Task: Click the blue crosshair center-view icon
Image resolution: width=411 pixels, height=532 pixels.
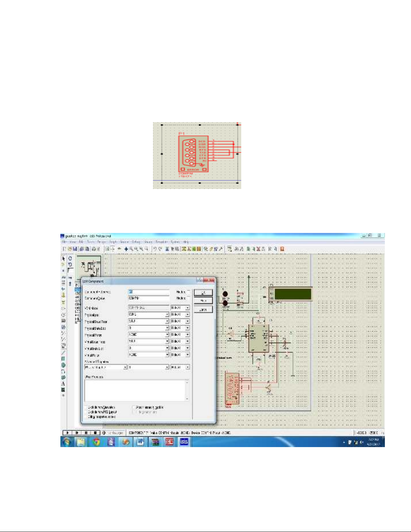Action: (x=126, y=249)
